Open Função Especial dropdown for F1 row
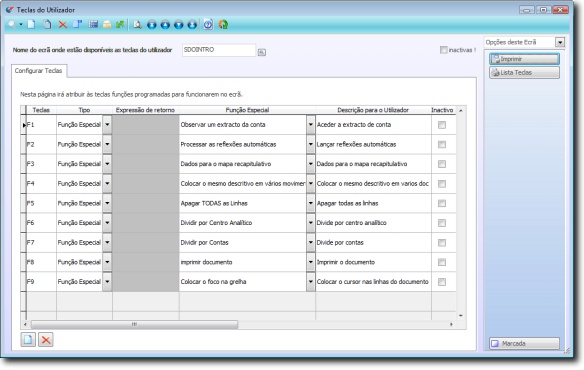The image size is (584, 370). 311,125
